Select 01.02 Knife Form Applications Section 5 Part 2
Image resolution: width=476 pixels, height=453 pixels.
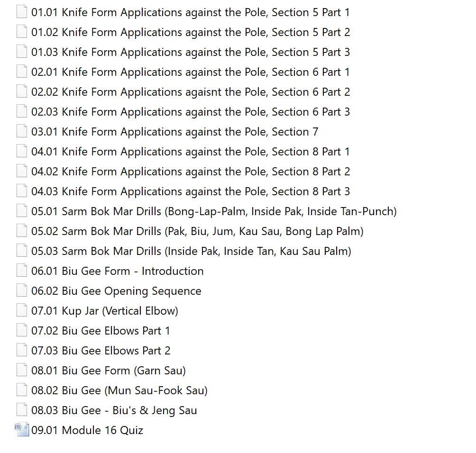[x=191, y=32]
